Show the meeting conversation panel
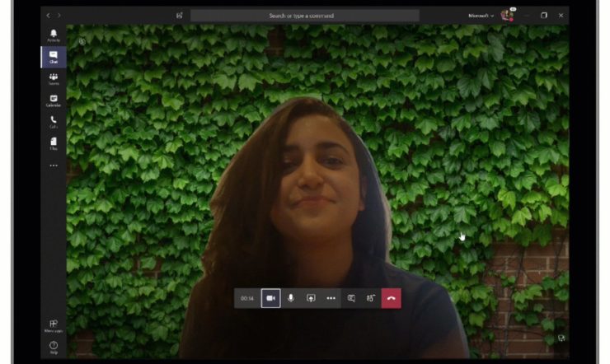The width and height of the screenshot is (610, 364). [x=351, y=298]
